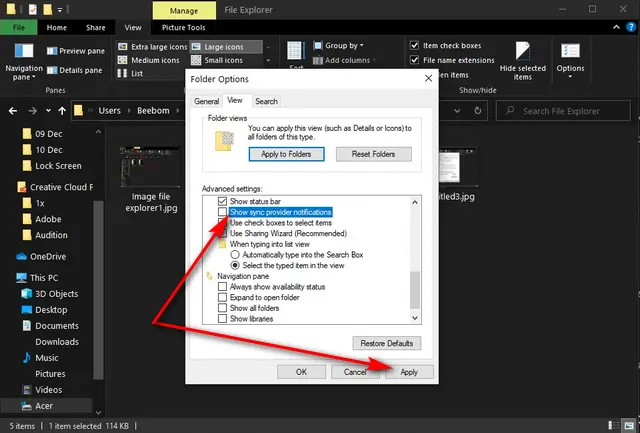Click the Up arrow navigation icon
Viewport: 640px width, 433px height.
point(62,111)
